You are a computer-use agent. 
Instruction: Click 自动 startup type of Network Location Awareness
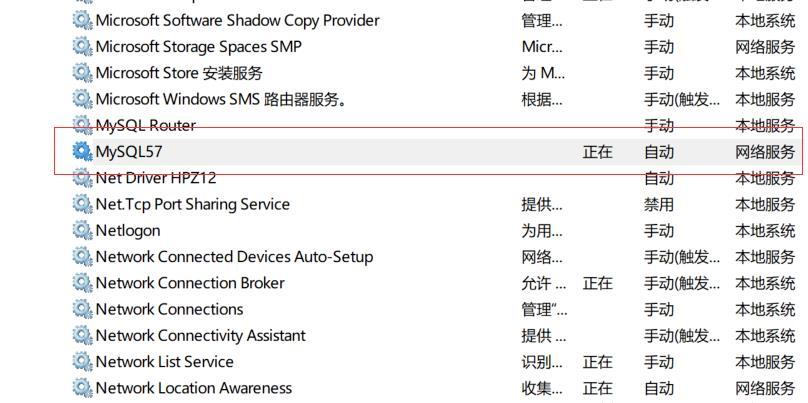[x=658, y=388]
